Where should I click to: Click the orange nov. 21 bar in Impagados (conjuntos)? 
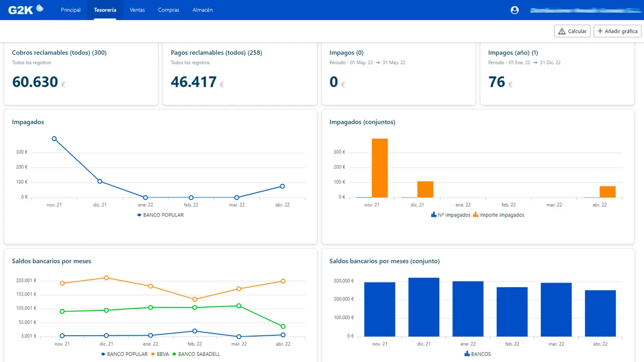(379, 168)
